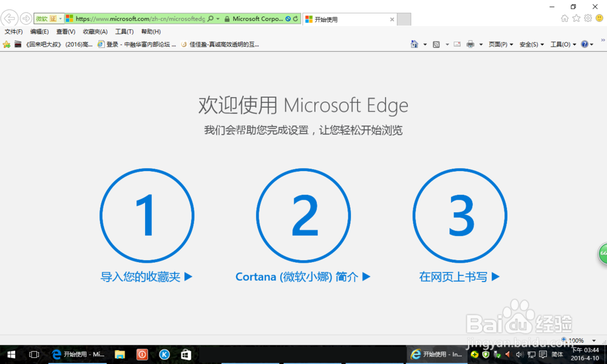Open Task View on the taskbar
This screenshot has height=364, width=607.
coord(34,354)
